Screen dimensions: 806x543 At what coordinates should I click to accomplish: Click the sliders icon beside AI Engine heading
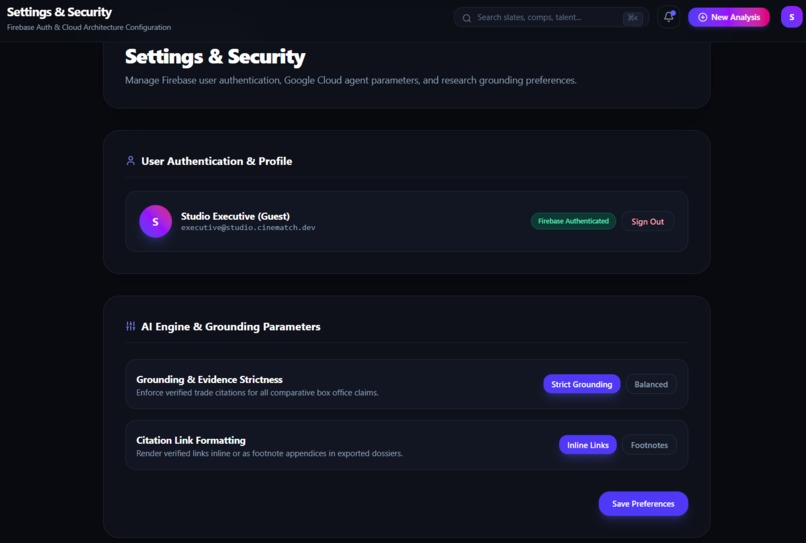(x=131, y=326)
